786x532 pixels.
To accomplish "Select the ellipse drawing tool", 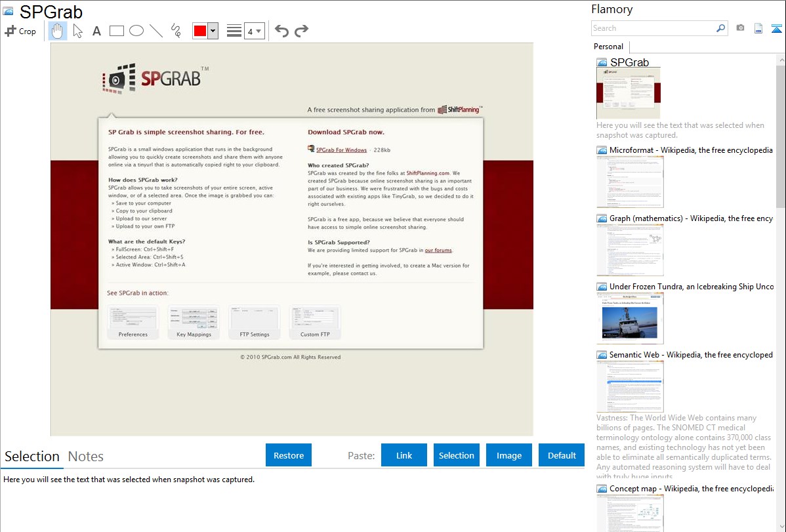I will point(136,31).
